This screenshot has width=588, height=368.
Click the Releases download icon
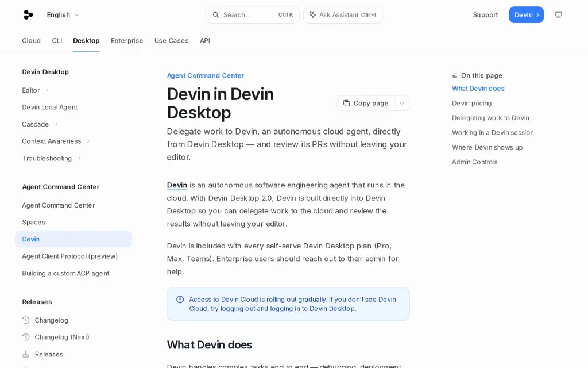click(25, 354)
